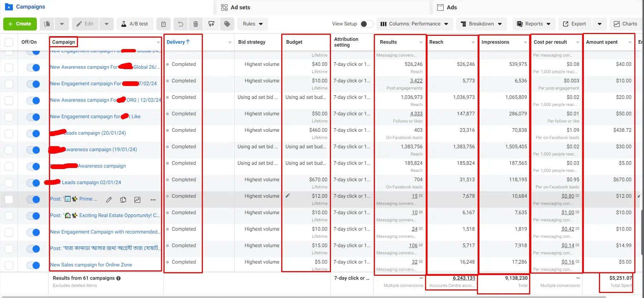Screen dimensions: 644x298
Task: Open the Columns: Performance dropdown
Action: (x=414, y=24)
